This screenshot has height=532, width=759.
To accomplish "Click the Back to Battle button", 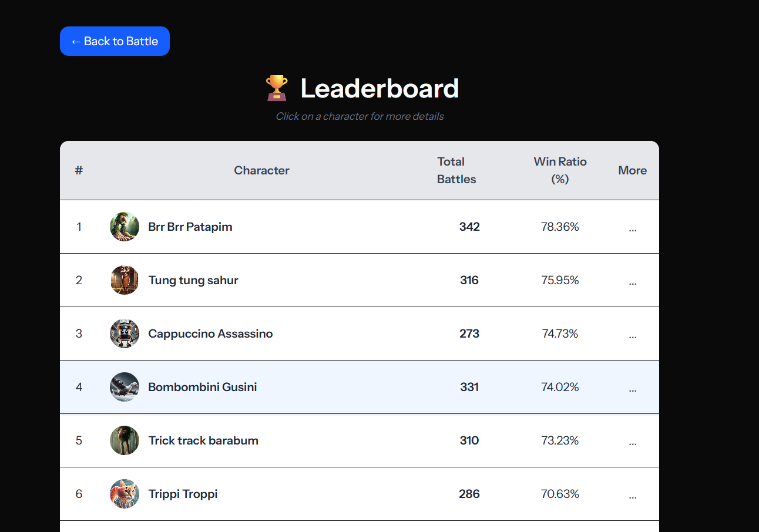I will pos(115,41).
